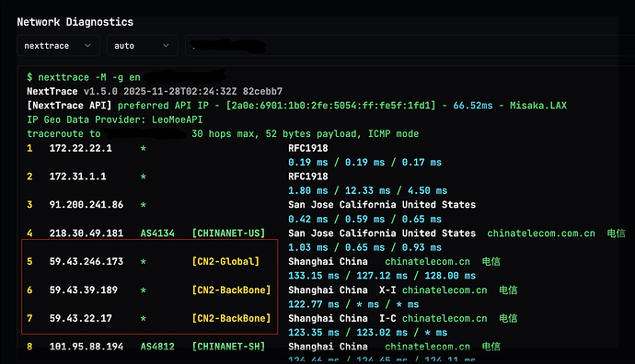
Task: Click the RFC1918 label for hop 2
Action: point(308,176)
